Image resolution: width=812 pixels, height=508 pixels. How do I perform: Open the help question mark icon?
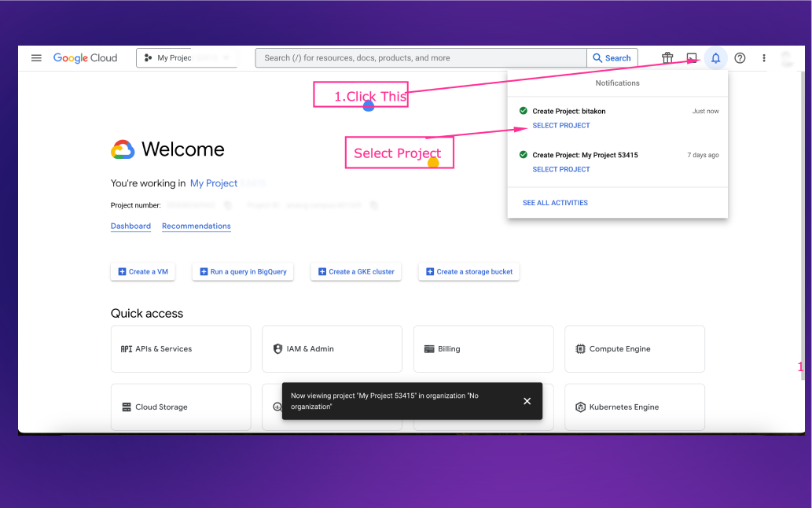click(x=740, y=58)
